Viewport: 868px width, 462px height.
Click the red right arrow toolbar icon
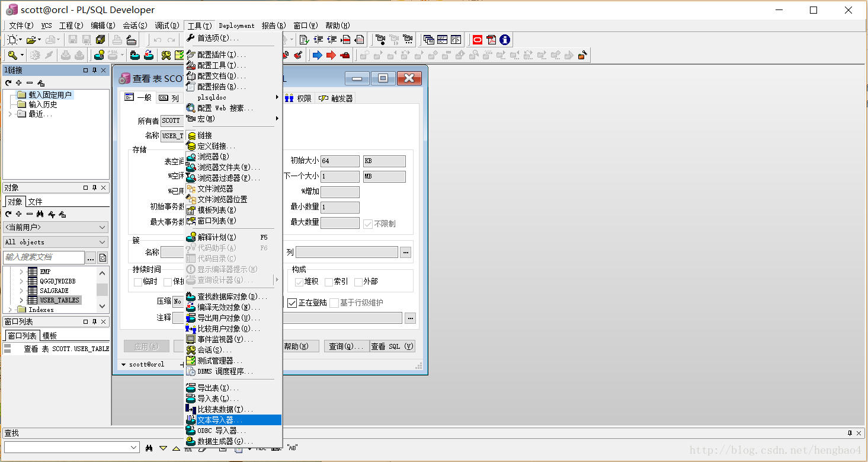[331, 55]
